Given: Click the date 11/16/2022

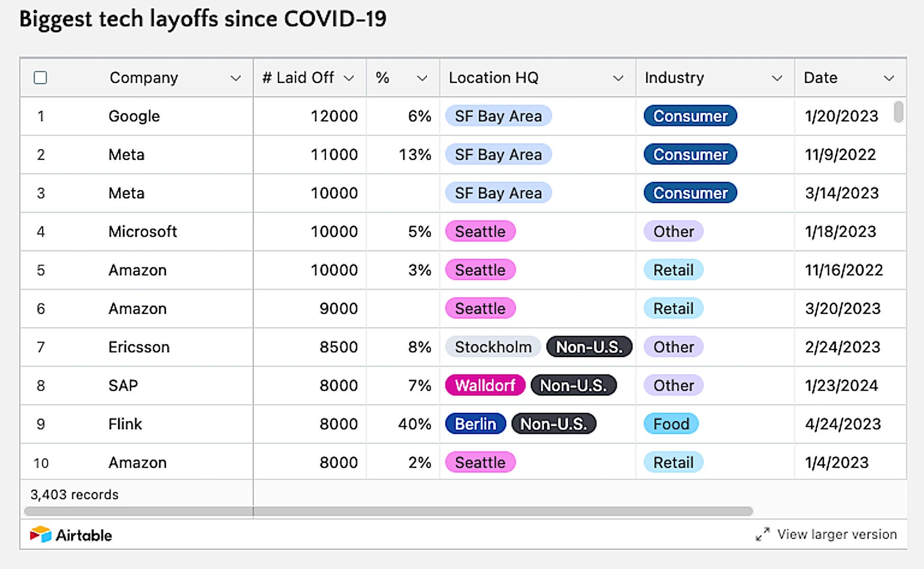Looking at the screenshot, I should [x=844, y=270].
